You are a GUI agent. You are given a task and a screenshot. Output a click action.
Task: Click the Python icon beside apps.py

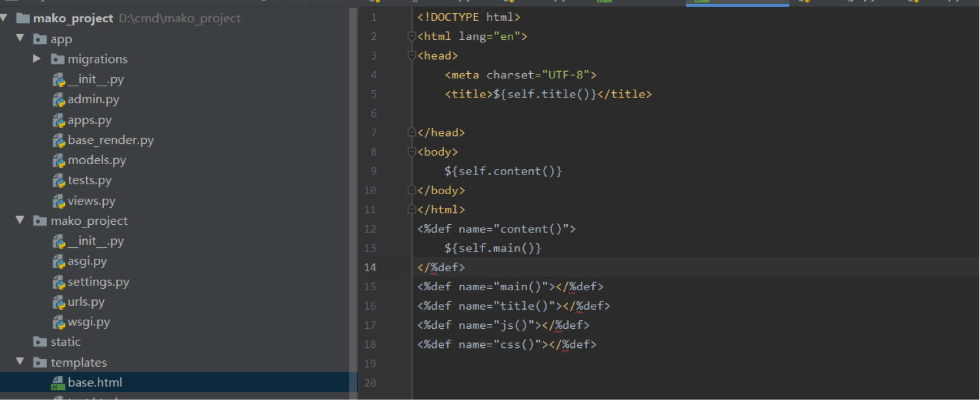pyautogui.click(x=58, y=120)
